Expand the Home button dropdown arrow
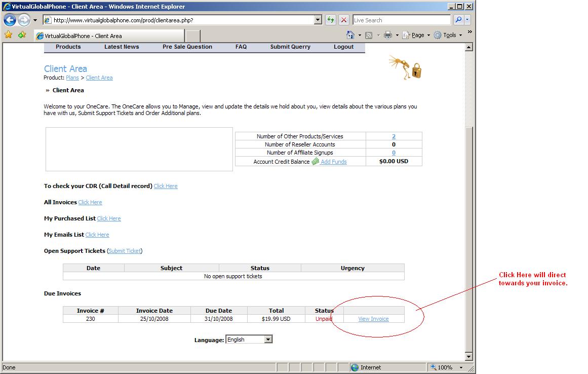This screenshot has width=588, height=374. (360, 35)
